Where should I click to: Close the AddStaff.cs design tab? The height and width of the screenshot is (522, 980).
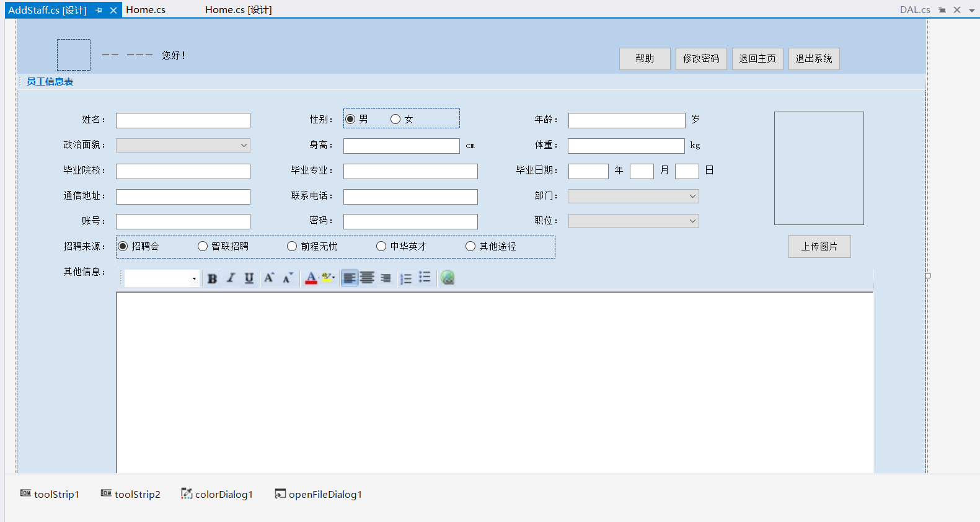coord(113,10)
